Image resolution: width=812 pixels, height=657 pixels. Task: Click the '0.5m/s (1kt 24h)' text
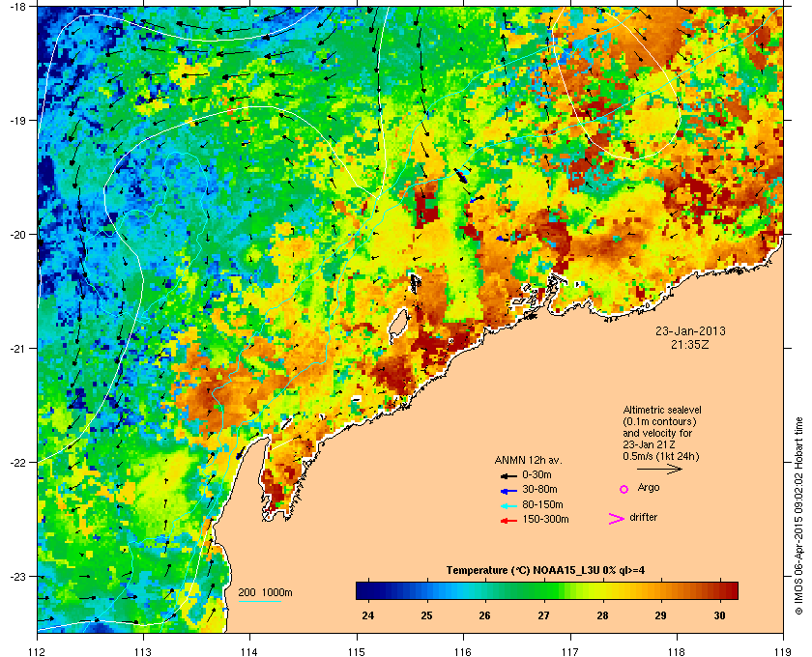pos(661,457)
